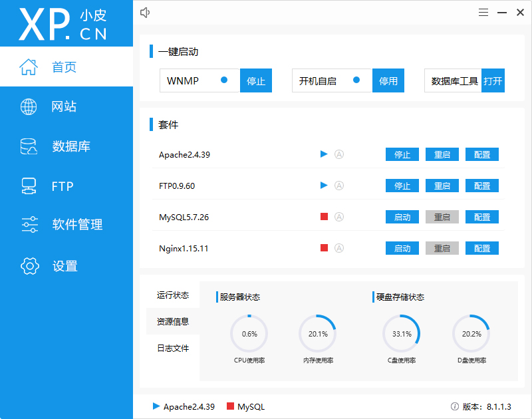Click the version info circle icon

[455, 406]
